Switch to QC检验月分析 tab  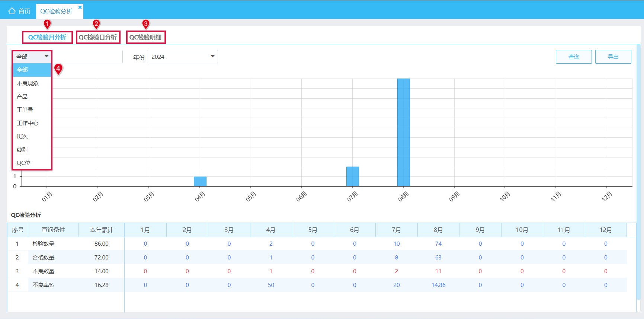pos(47,37)
